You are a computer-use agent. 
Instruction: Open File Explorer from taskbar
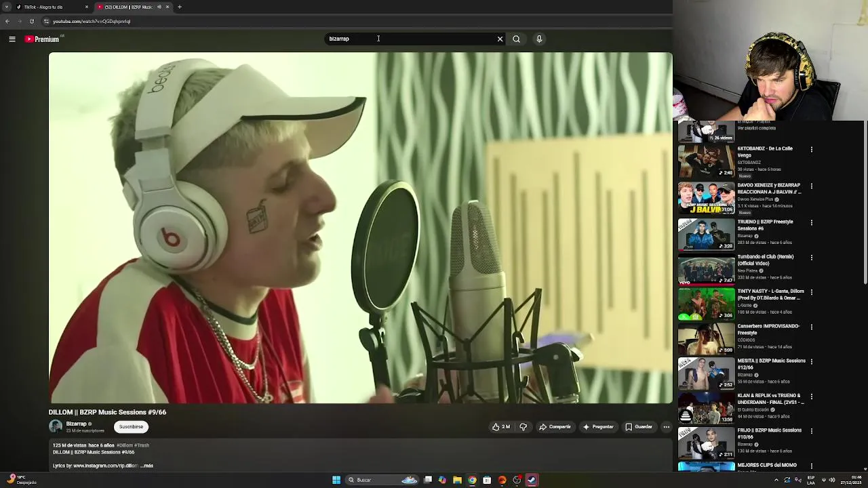458,480
